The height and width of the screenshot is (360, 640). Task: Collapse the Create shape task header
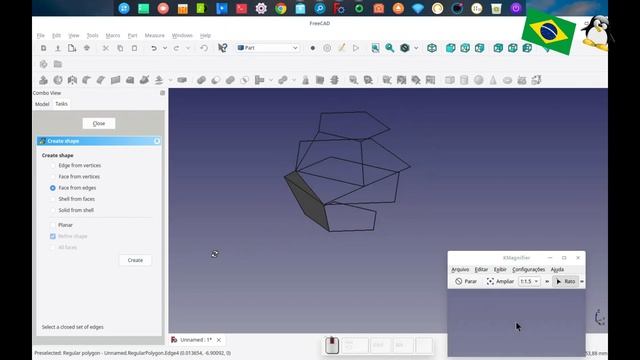157,141
